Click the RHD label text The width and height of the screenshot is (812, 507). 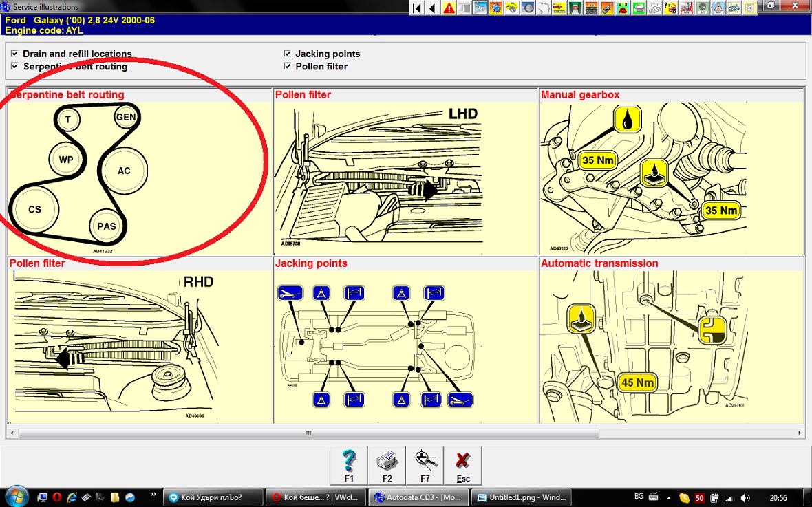pos(199,282)
